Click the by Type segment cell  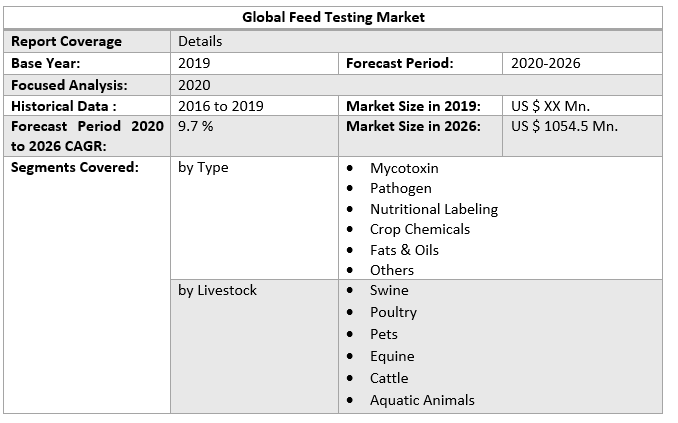pyautogui.click(x=203, y=167)
